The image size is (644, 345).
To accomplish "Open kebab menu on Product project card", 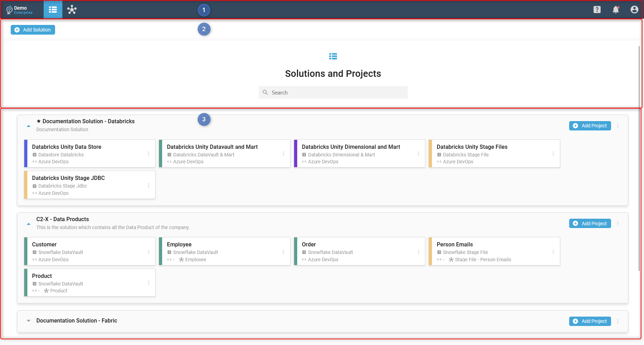I will click(x=149, y=283).
